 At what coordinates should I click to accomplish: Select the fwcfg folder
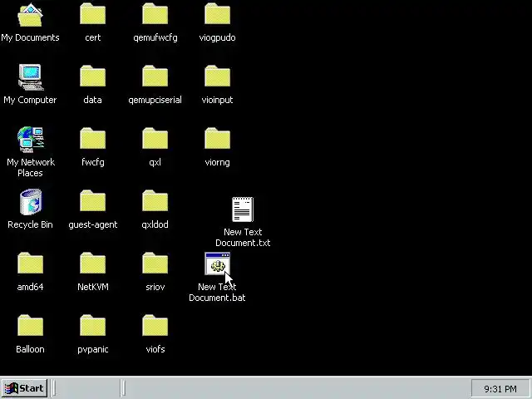[92, 139]
